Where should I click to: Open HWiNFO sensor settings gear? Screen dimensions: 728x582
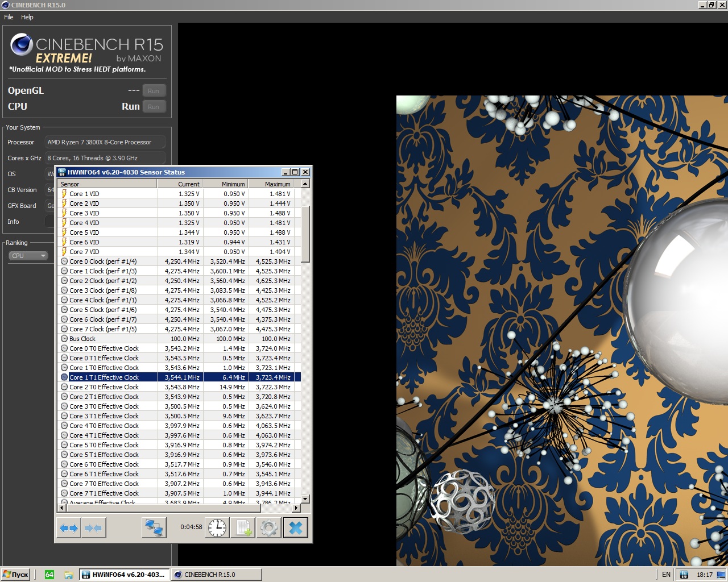pos(269,528)
